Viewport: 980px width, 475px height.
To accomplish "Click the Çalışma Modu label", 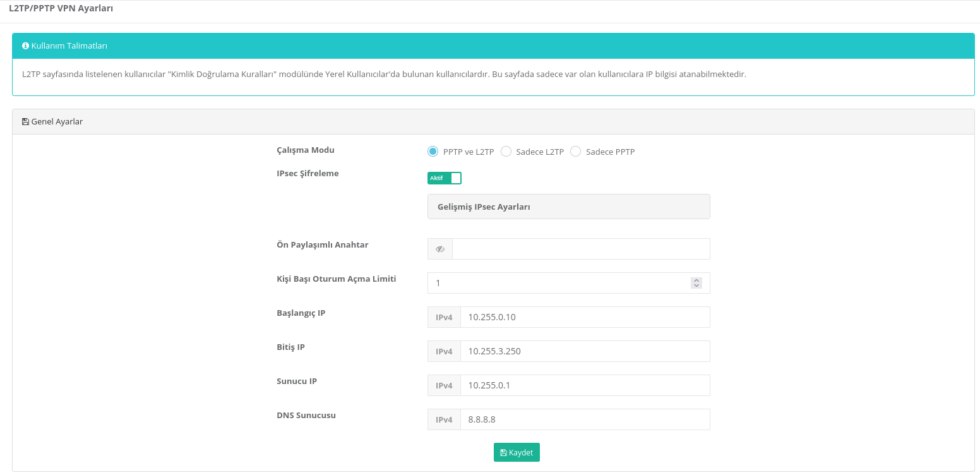I will pyautogui.click(x=306, y=150).
